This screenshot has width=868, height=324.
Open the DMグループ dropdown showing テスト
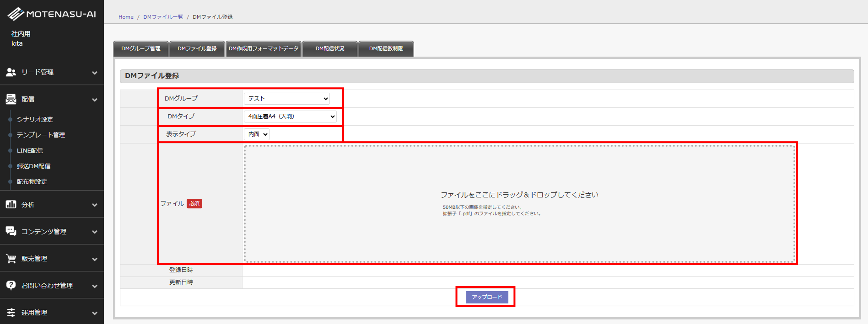(287, 99)
